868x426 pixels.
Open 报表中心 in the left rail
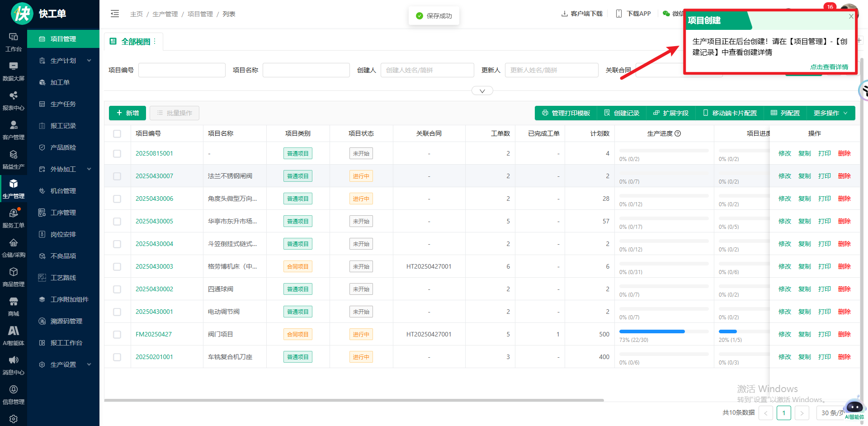(14, 100)
